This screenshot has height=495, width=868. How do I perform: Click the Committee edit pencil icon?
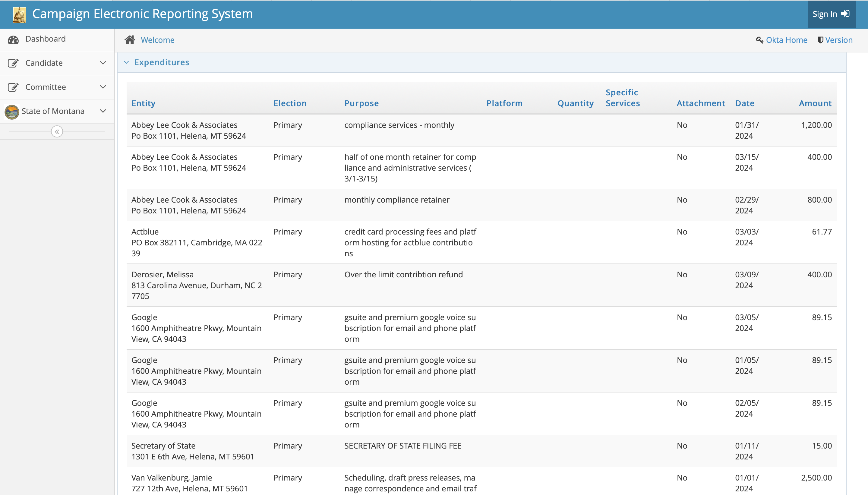[13, 87]
